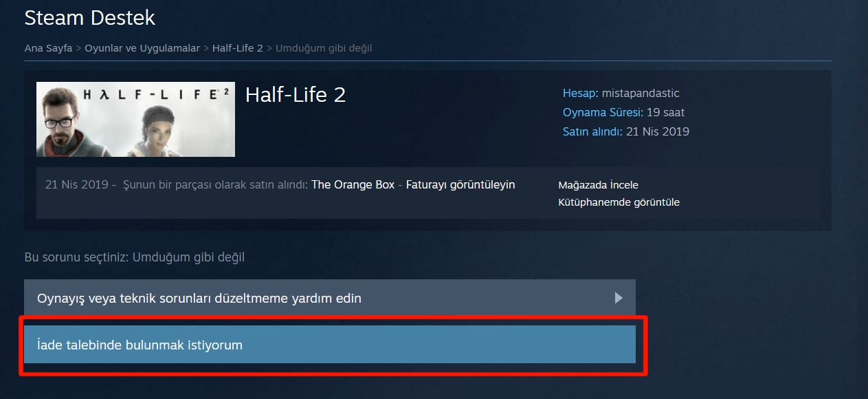Open the Oyunlar ve Uygulamalar breadcrumb
The image size is (868, 399).
[142, 48]
